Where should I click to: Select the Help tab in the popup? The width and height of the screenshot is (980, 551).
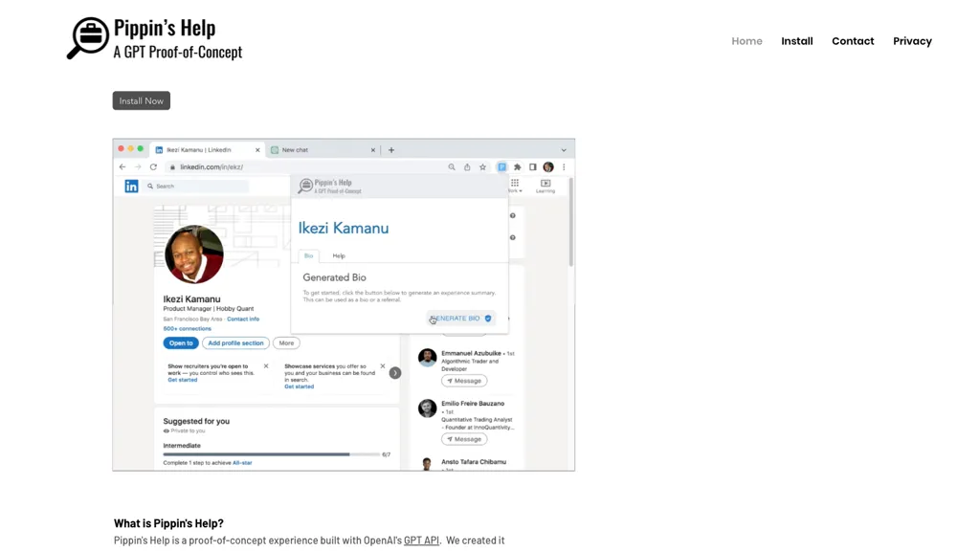point(339,255)
